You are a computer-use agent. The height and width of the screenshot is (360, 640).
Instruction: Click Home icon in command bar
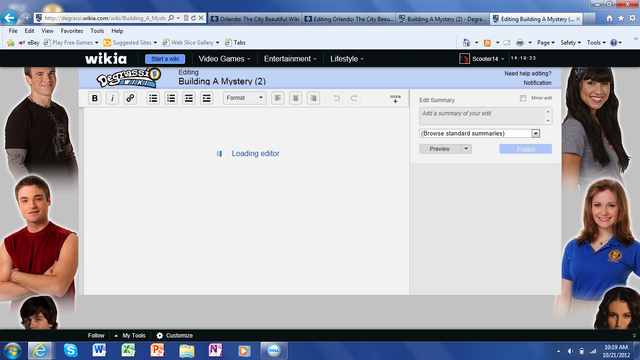coord(467,42)
